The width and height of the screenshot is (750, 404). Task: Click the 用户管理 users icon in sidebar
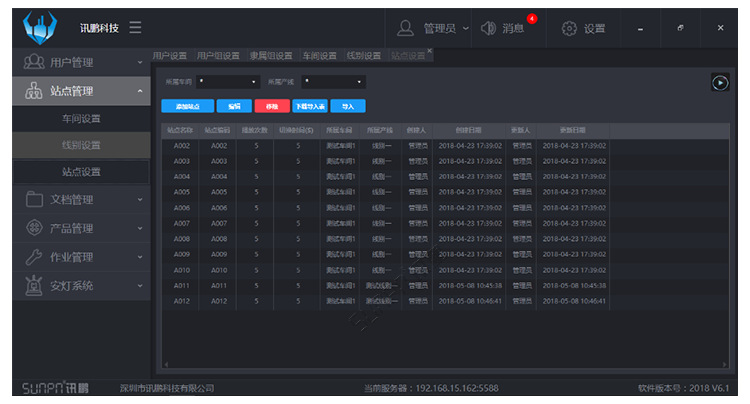coord(32,62)
